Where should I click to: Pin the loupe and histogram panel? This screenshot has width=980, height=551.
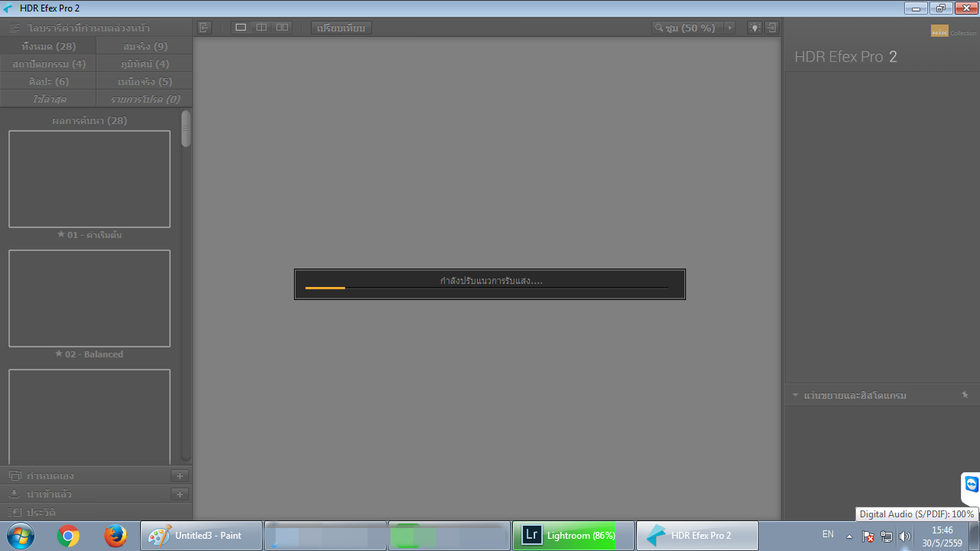coord(965,395)
